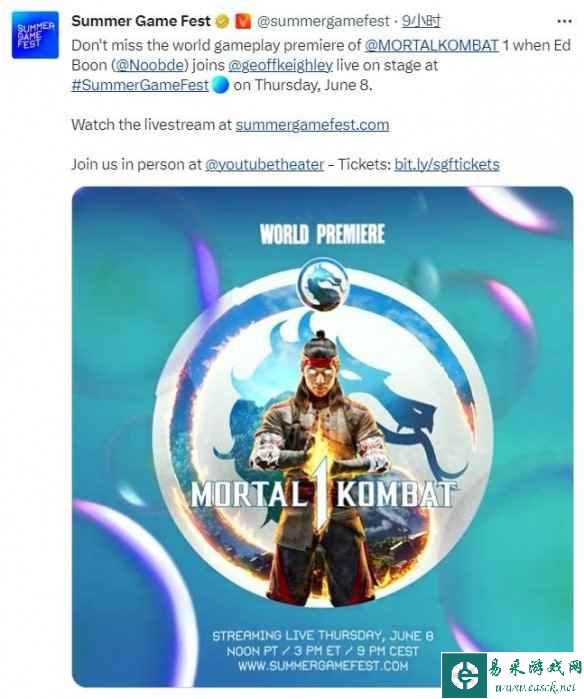Click the WORLD PREMIERE heading on poster
Viewport: 584px width, 699px height.
click(x=322, y=234)
